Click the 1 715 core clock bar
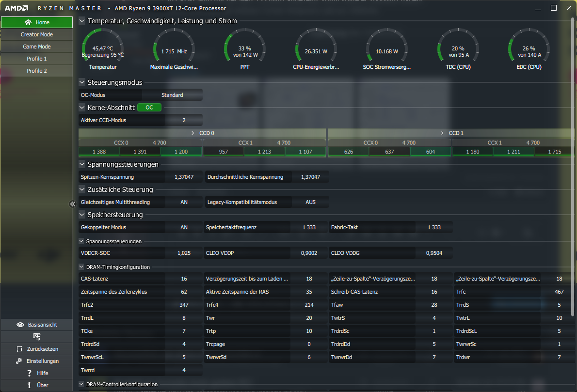 [x=554, y=152]
